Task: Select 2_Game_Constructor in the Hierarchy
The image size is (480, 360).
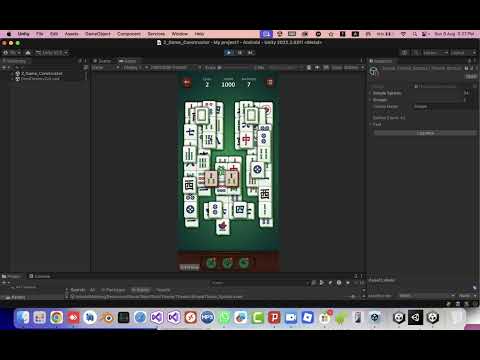Action: click(x=39, y=73)
